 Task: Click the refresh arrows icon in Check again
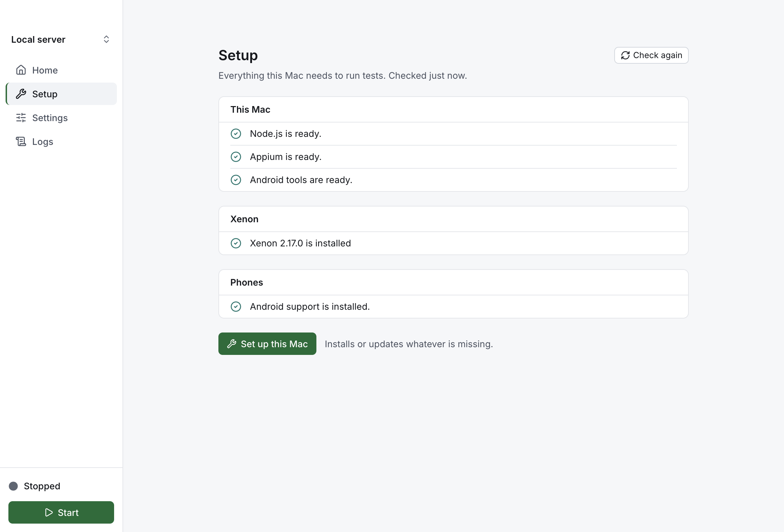point(625,55)
